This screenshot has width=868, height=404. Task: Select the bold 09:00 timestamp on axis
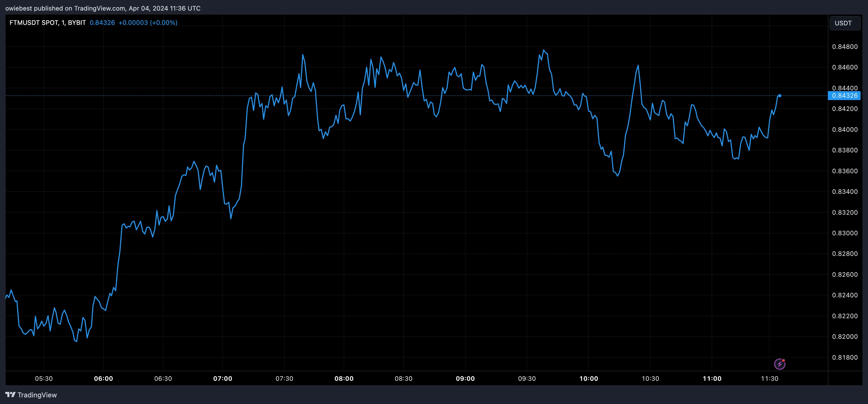tap(466, 378)
